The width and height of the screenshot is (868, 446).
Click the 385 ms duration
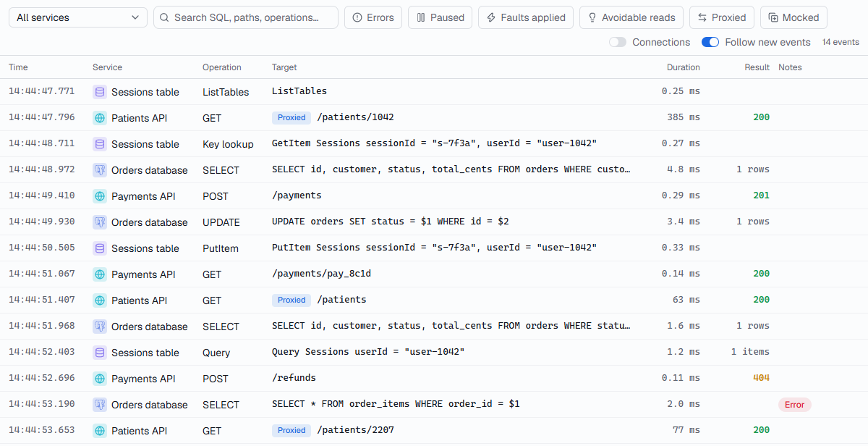684,117
